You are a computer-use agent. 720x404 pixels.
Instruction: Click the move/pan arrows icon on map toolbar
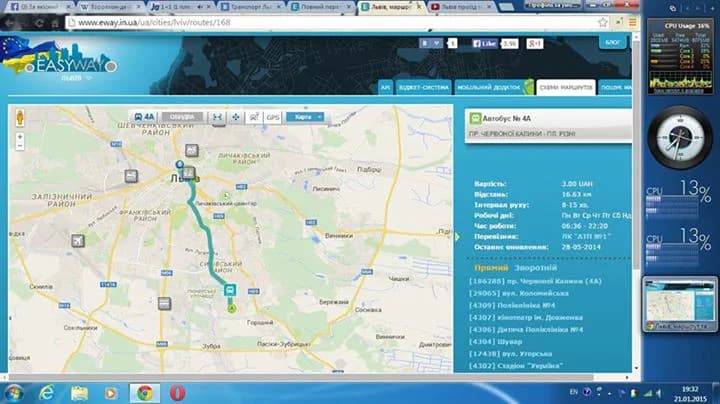[236, 117]
